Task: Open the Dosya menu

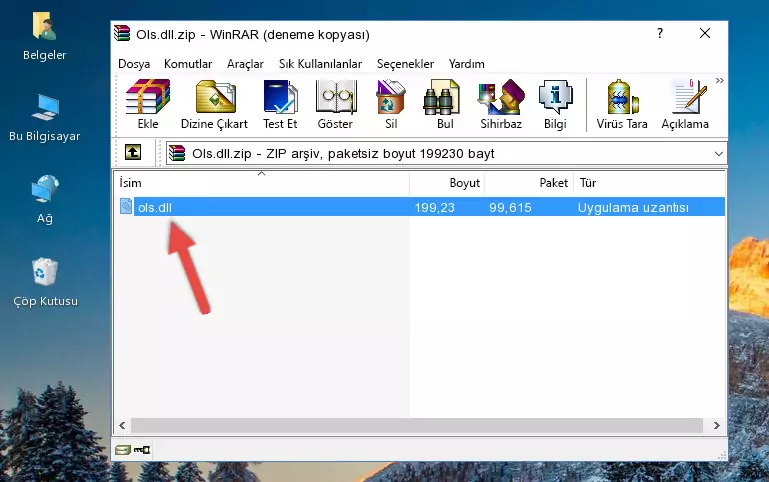Action: tap(134, 64)
